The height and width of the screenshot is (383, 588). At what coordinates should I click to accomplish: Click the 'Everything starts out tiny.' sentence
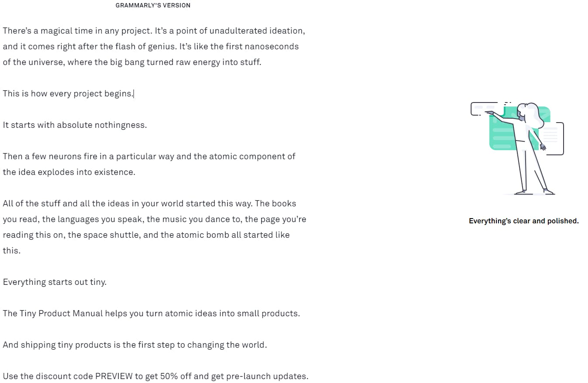click(55, 282)
